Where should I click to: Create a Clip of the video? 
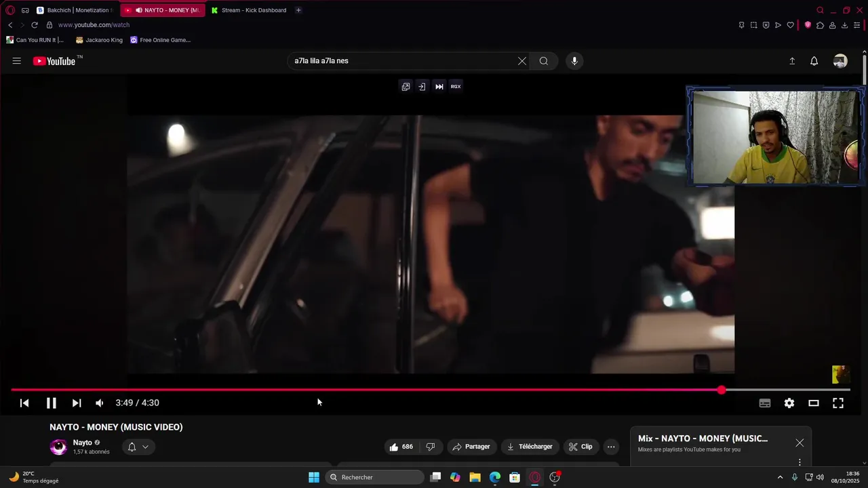click(x=580, y=447)
